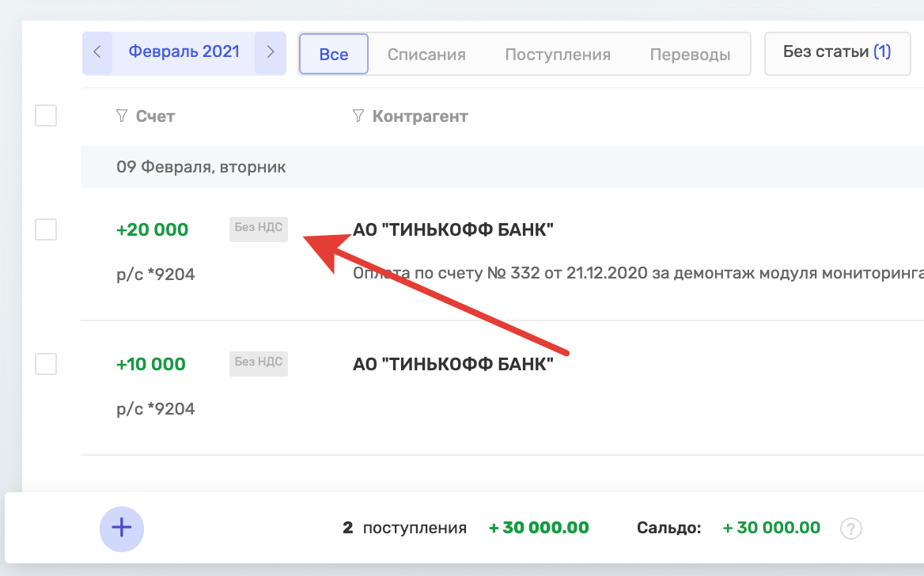
Task: Switch to the Переводы tab
Action: coord(690,55)
